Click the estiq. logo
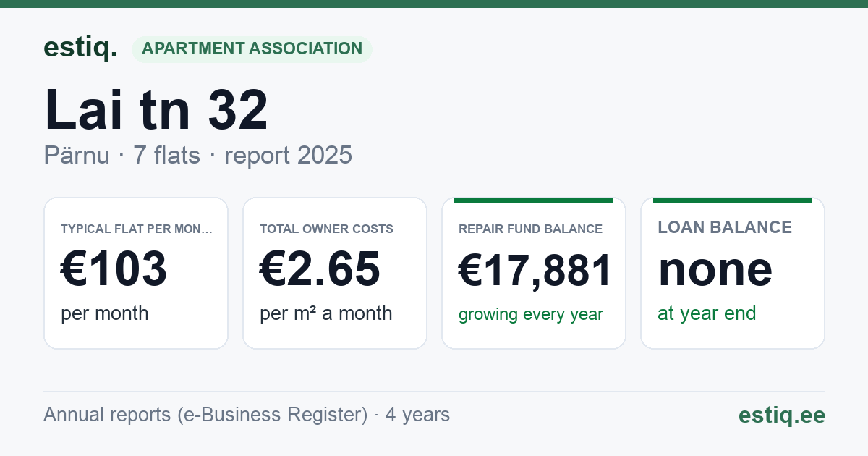 pyautogui.click(x=80, y=48)
